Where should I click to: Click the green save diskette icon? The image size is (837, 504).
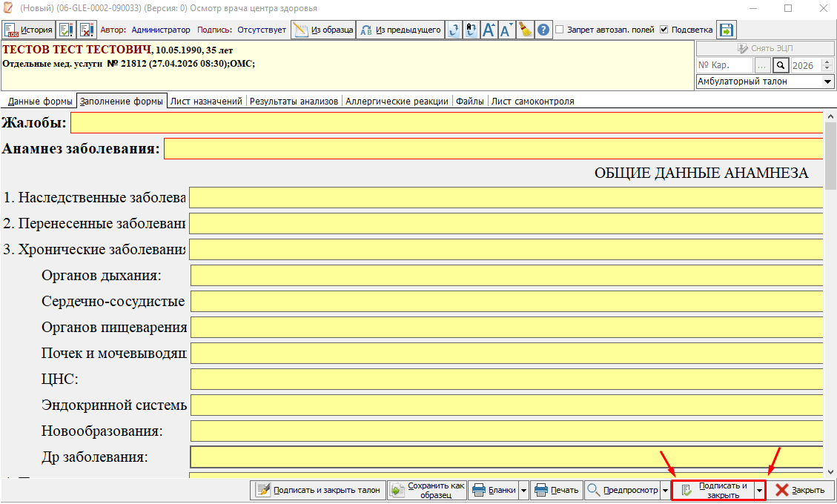point(726,30)
